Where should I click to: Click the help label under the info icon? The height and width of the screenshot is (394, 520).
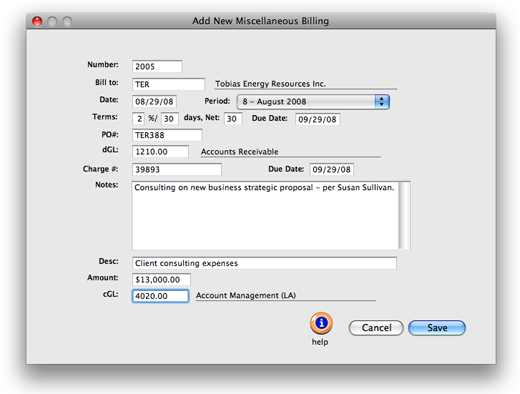[320, 342]
